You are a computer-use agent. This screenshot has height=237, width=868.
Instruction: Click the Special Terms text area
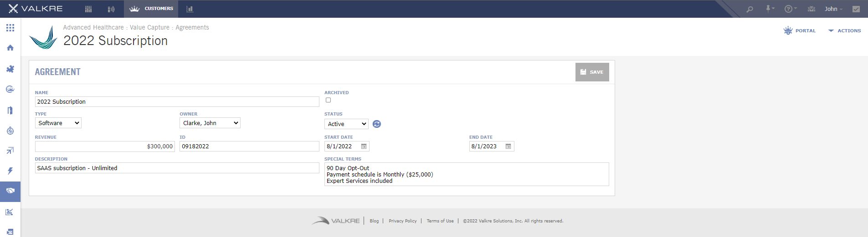467,174
